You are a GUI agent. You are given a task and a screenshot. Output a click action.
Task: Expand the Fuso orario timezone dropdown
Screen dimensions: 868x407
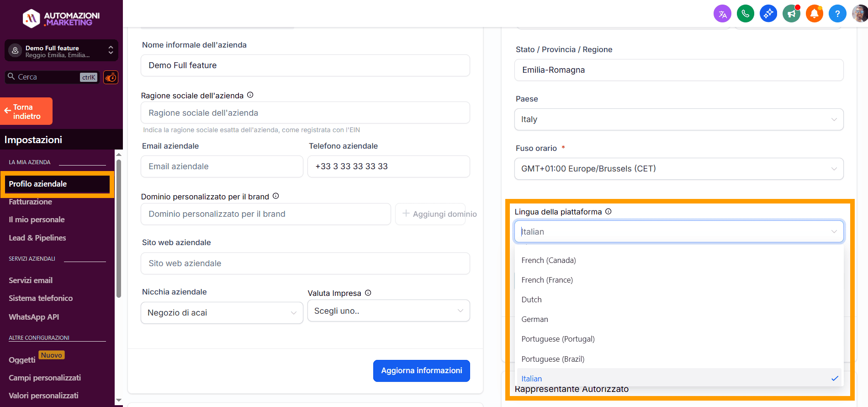[678, 169]
